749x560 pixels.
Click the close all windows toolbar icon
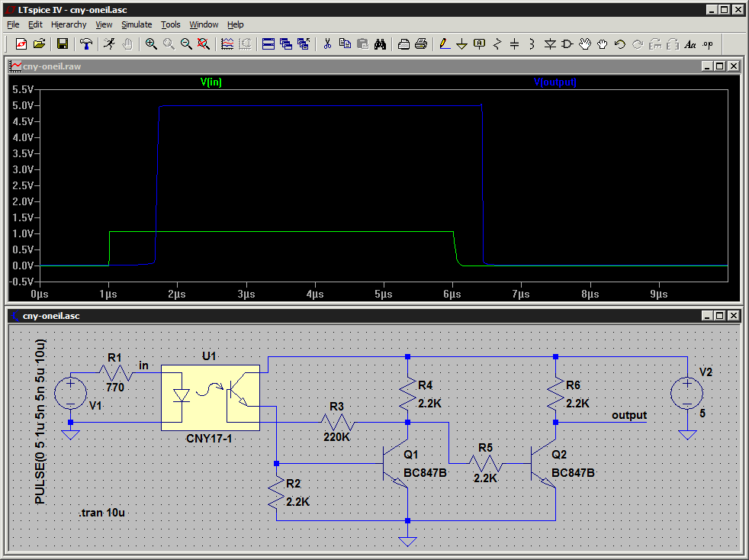pos(304,44)
